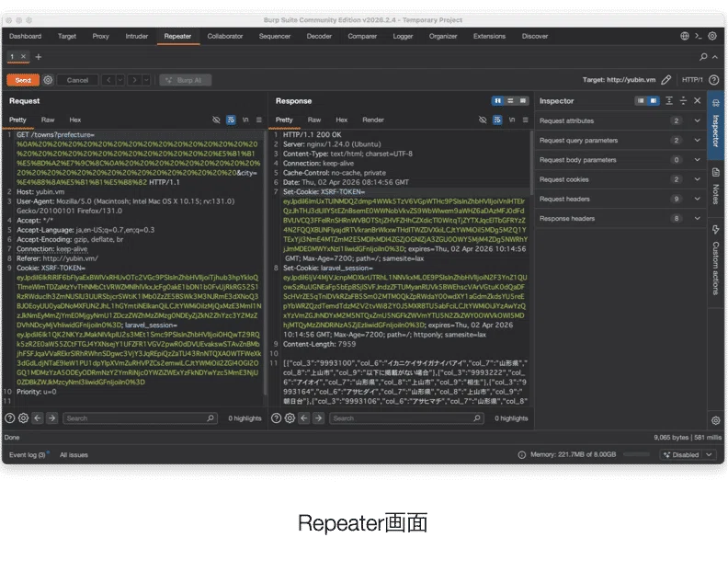This screenshot has width=728, height=583.
Task: Click Response search input field
Action: [x=406, y=418]
